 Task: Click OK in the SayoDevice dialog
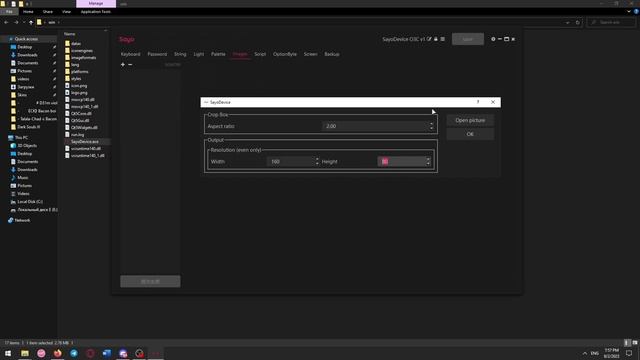pyautogui.click(x=470, y=134)
